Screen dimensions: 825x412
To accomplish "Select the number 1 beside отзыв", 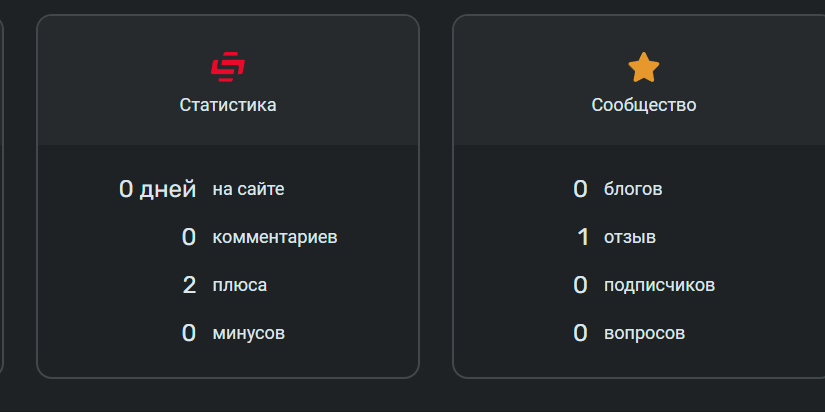I will coord(582,237).
